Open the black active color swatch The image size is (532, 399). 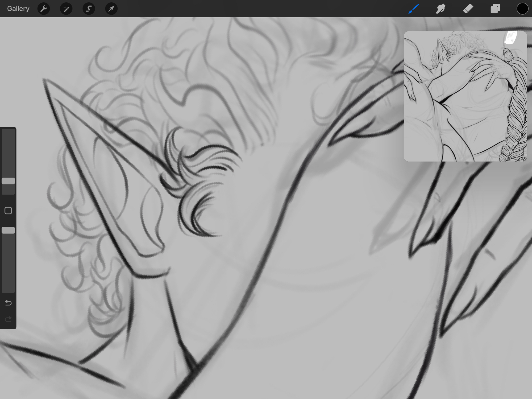[x=522, y=9]
